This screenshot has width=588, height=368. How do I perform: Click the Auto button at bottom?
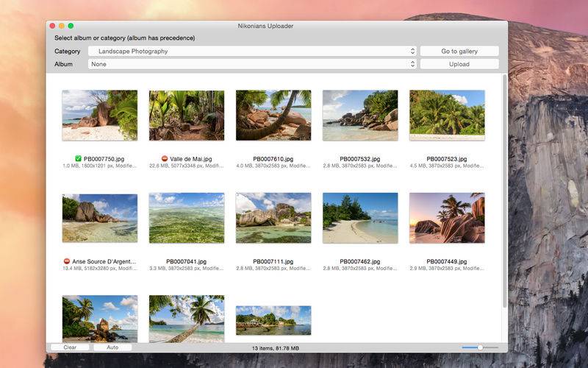click(x=112, y=347)
